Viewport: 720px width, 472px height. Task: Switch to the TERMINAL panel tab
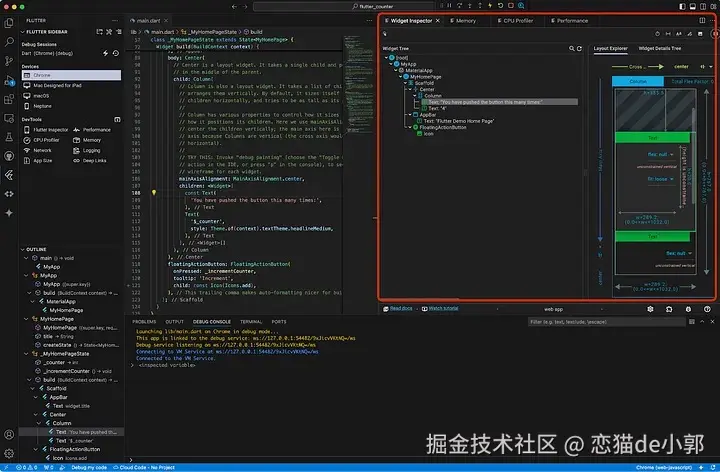pyautogui.click(x=251, y=322)
